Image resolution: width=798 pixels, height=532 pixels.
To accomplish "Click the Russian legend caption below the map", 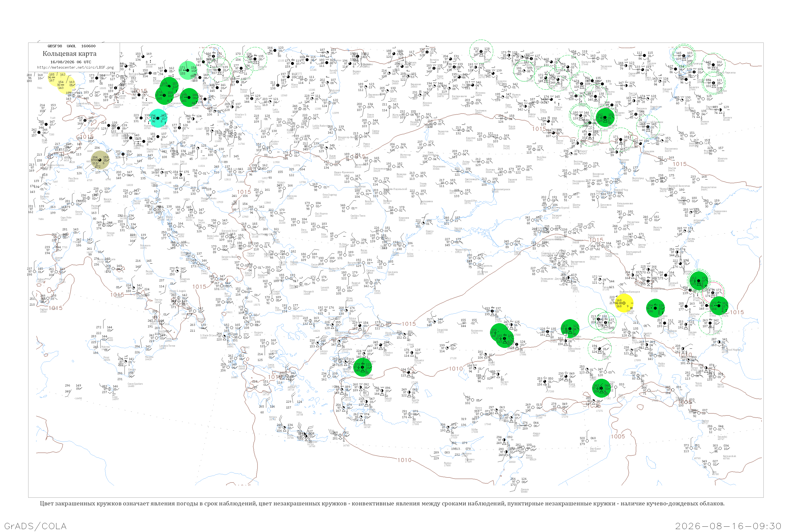I will (x=382, y=504).
